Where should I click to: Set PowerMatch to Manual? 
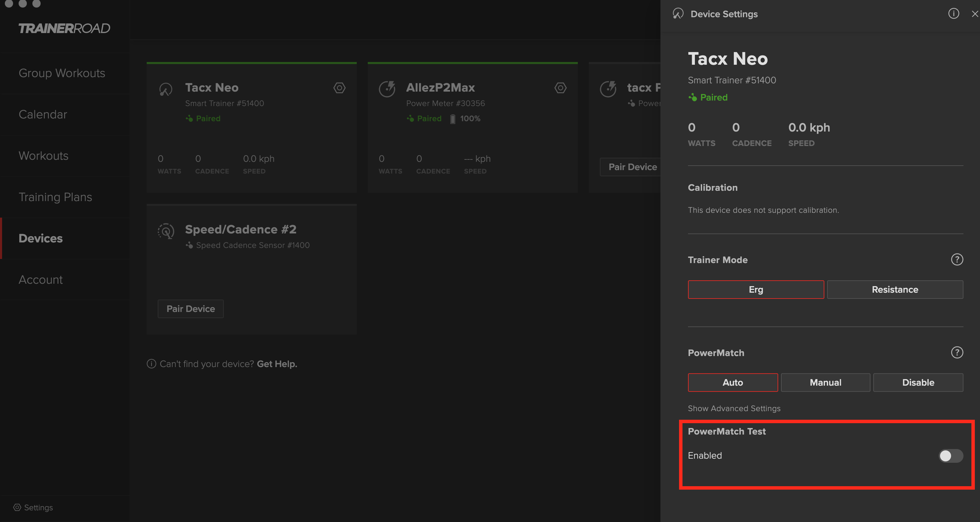point(825,382)
